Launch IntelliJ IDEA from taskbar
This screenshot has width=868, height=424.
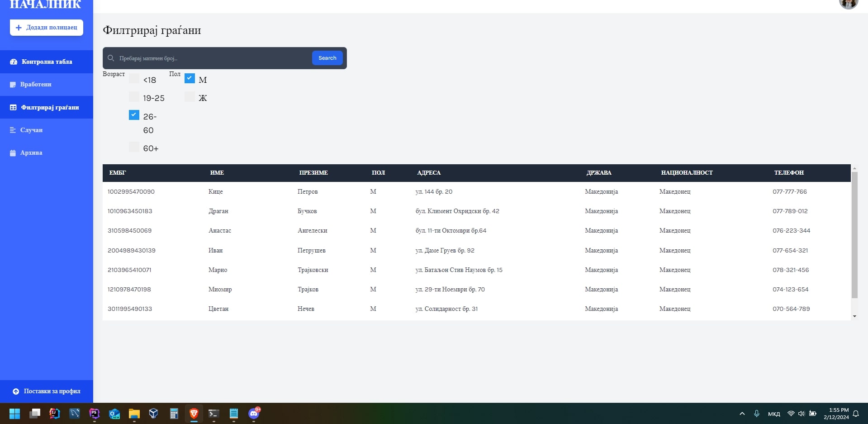pos(55,413)
